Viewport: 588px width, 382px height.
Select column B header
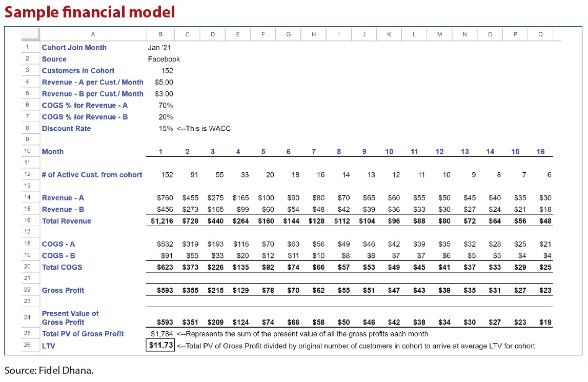coord(160,34)
